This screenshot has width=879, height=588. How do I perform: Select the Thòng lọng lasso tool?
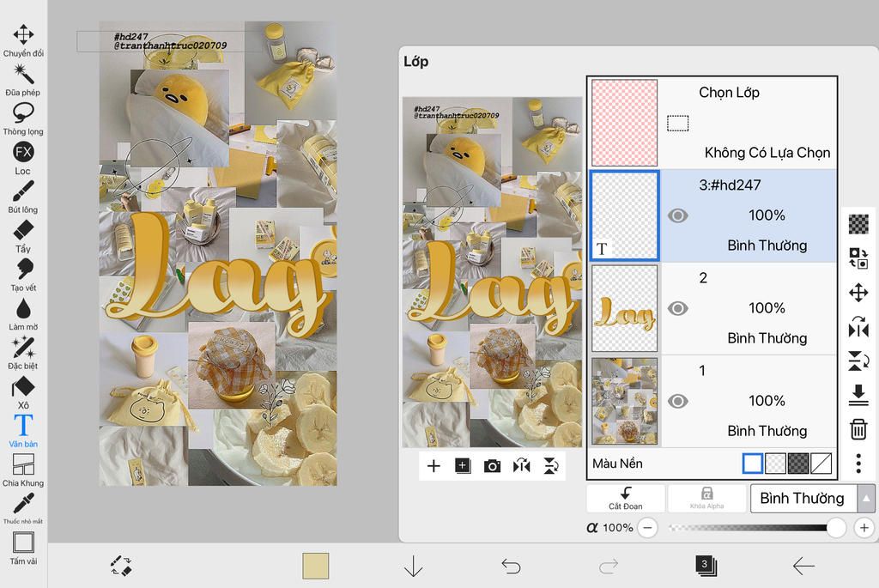(23, 119)
